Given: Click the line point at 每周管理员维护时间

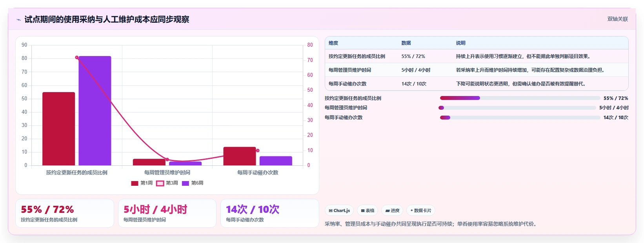Looking at the screenshot, I should (x=167, y=160).
